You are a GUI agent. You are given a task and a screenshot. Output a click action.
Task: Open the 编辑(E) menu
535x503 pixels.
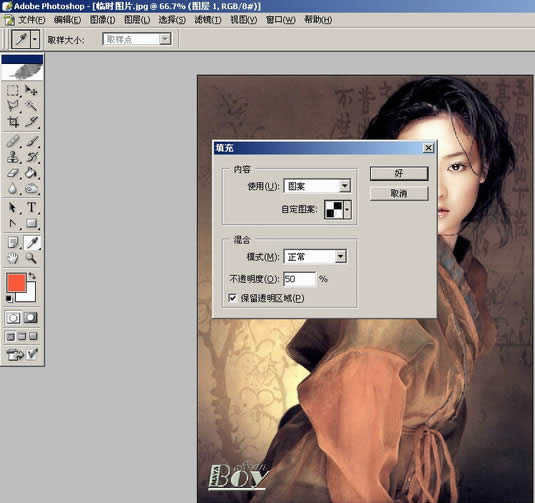(x=67, y=20)
